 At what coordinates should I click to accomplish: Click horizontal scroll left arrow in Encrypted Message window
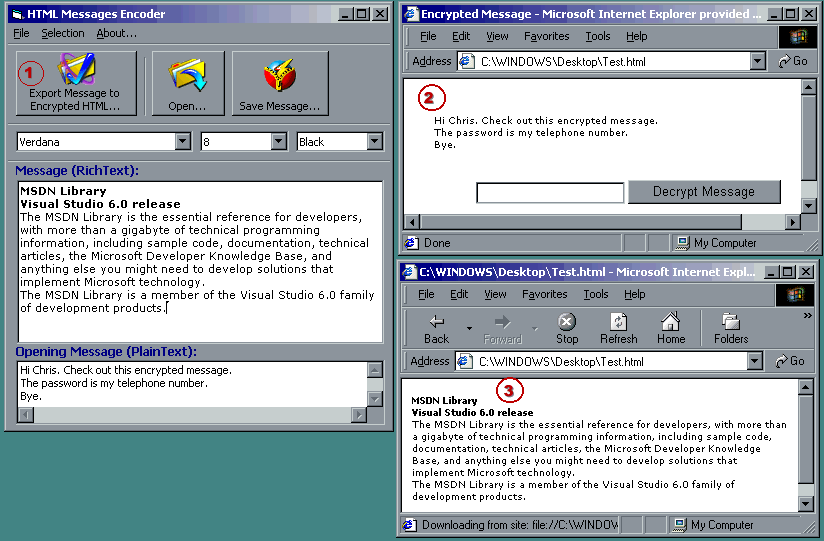[412, 222]
